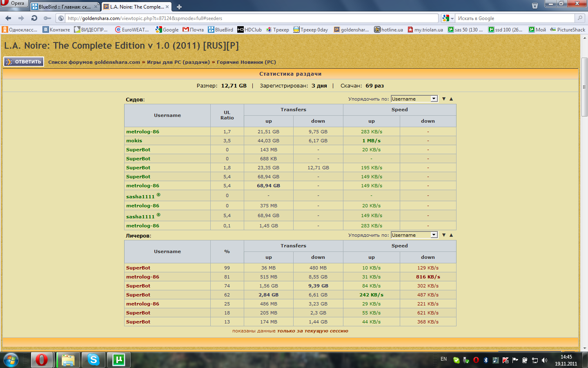Go back to the previous page

pyautogui.click(x=8, y=18)
